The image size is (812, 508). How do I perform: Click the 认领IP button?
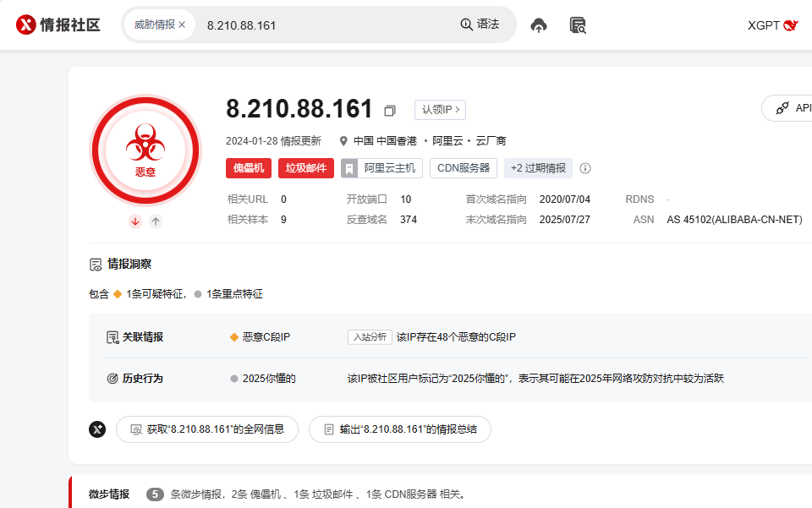440,110
